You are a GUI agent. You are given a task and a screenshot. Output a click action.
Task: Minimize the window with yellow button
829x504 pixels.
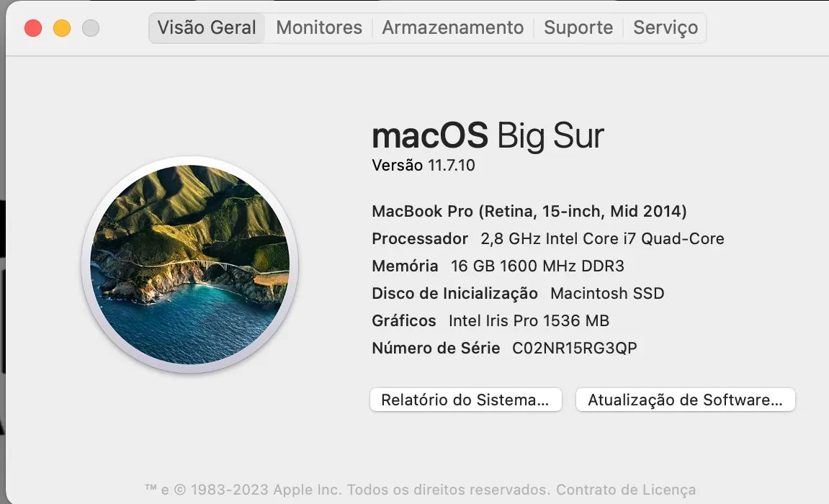point(62,29)
